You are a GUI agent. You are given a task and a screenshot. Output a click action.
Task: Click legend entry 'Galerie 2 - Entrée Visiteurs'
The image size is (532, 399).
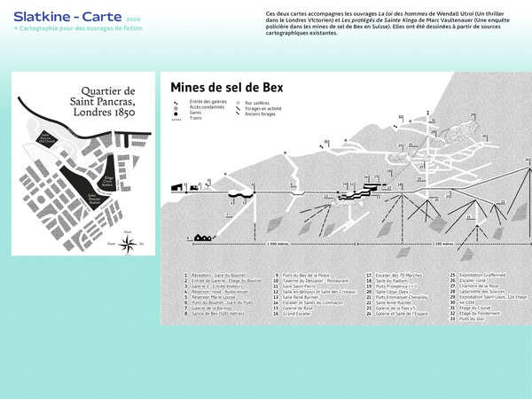pos(217,286)
